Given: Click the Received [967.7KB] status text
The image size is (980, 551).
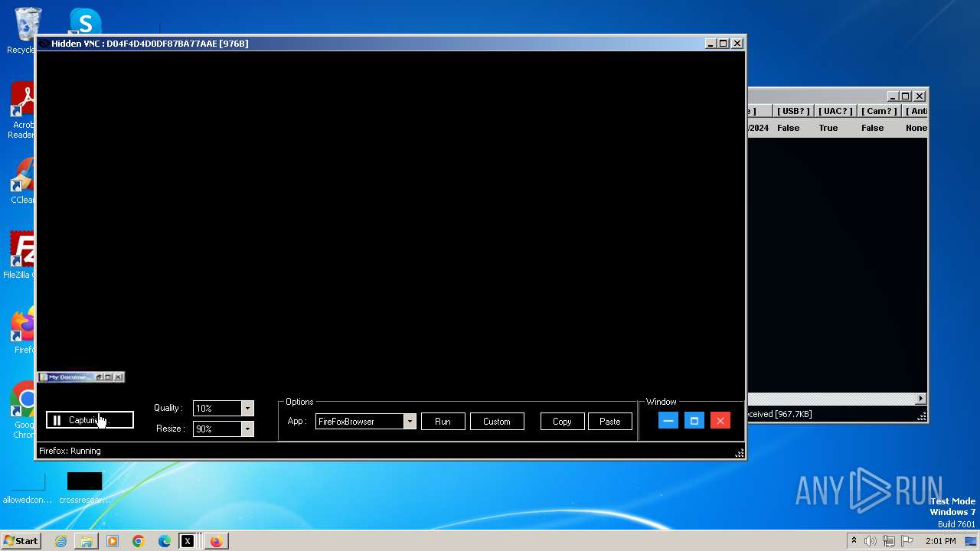Looking at the screenshot, I should (779, 414).
